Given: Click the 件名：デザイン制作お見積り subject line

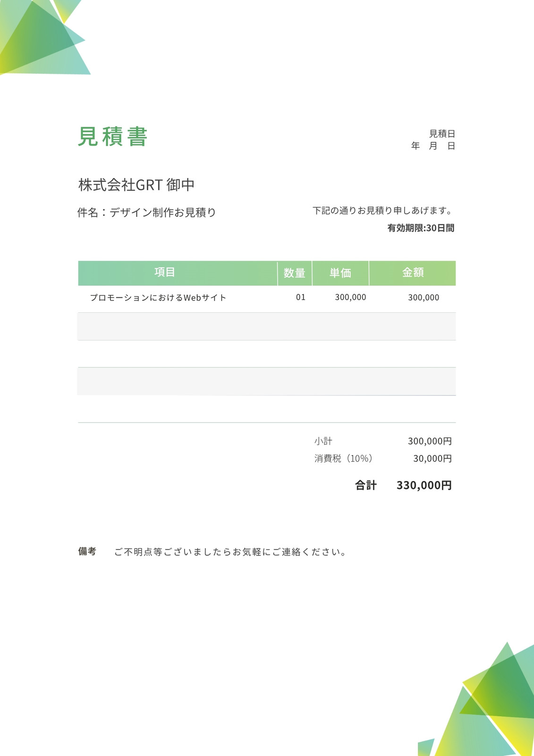Looking at the screenshot, I should (x=147, y=213).
